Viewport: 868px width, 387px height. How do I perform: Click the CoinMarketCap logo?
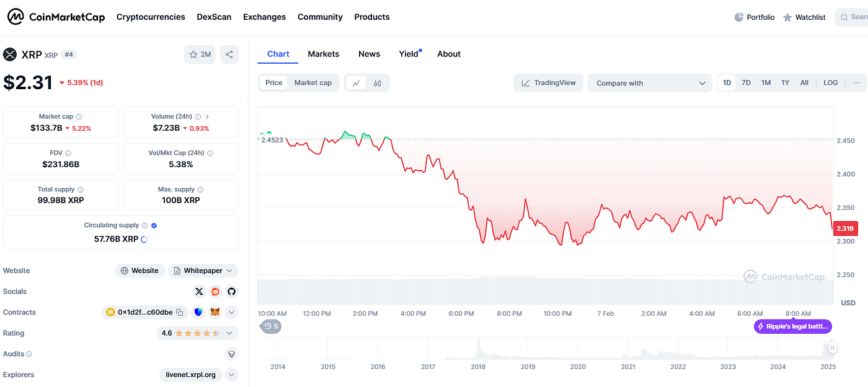click(x=56, y=17)
